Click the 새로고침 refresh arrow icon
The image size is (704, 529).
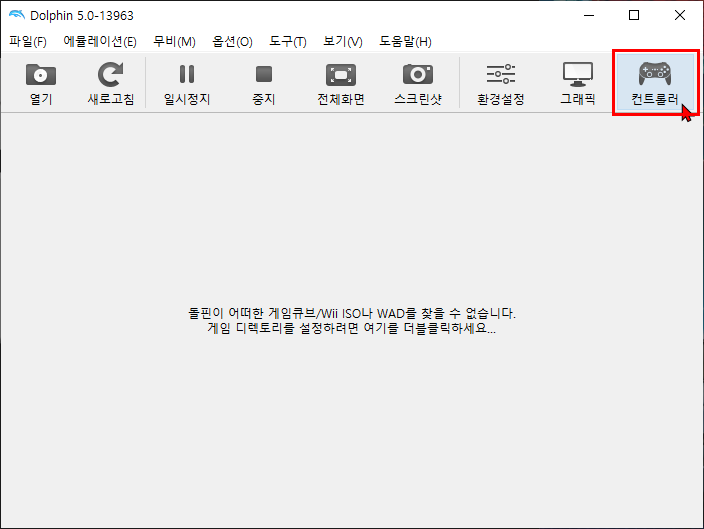click(110, 75)
